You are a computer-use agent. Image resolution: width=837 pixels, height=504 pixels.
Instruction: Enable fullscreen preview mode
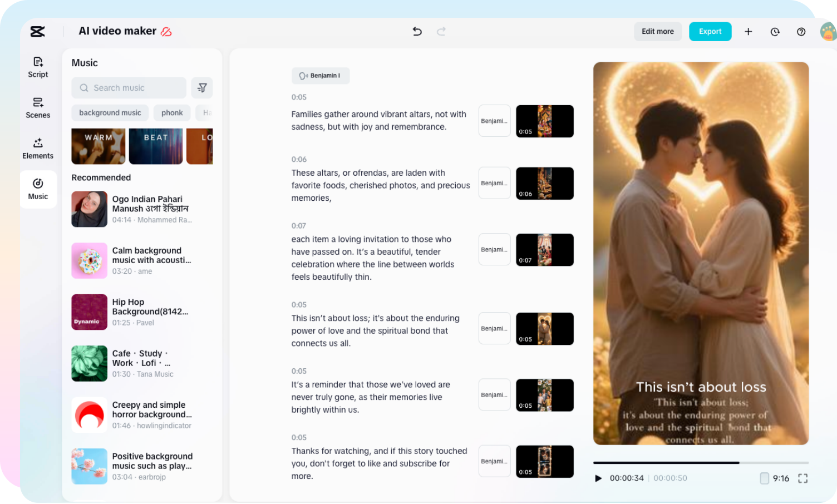[802, 478]
